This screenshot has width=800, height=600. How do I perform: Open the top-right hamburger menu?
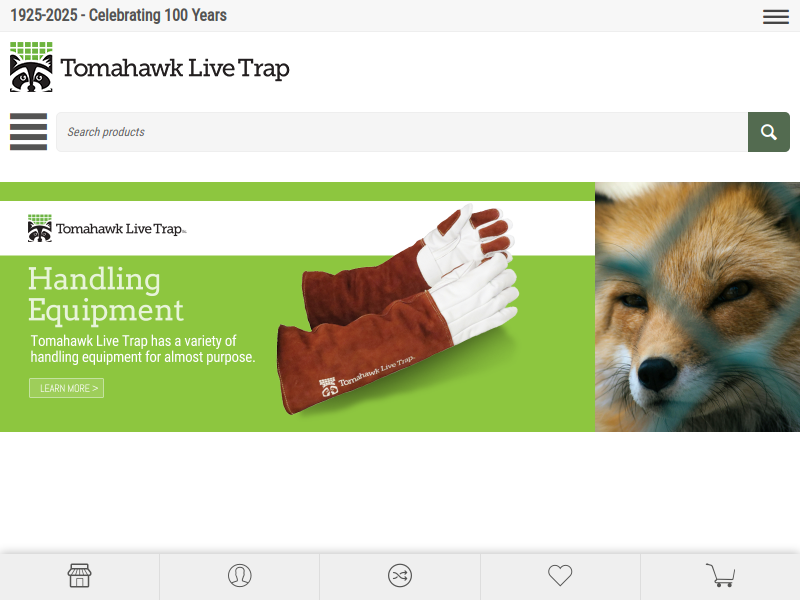coord(776,16)
